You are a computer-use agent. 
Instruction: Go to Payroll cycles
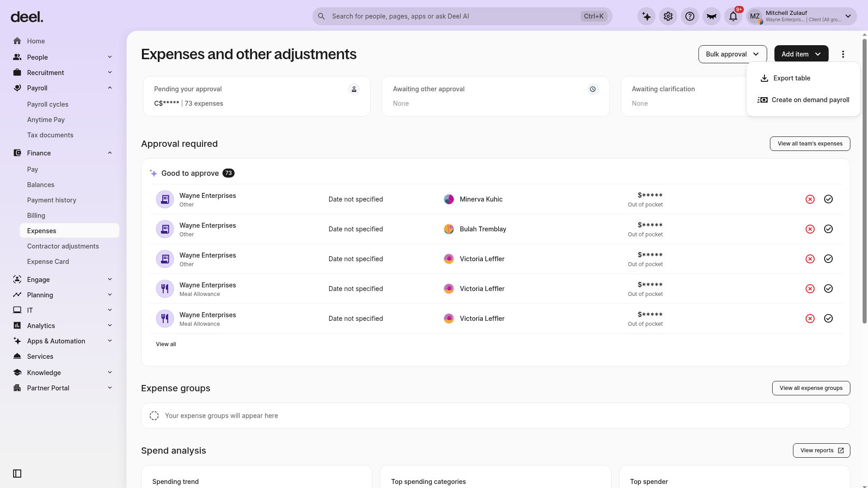tap(47, 104)
